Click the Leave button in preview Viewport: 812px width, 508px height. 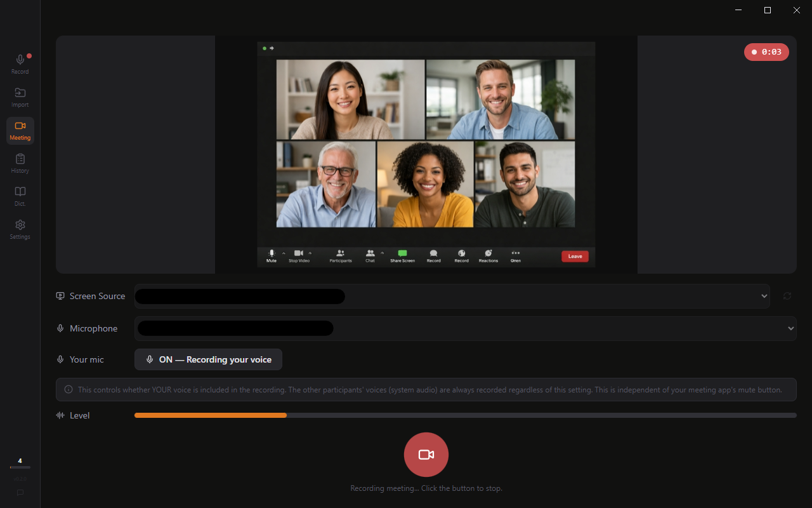point(575,257)
